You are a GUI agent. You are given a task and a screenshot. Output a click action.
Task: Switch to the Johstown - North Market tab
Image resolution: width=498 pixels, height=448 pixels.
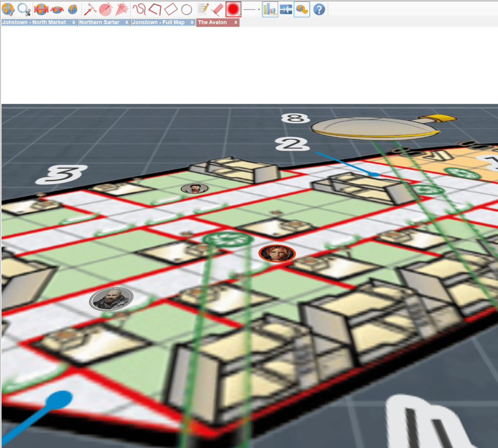coord(34,22)
